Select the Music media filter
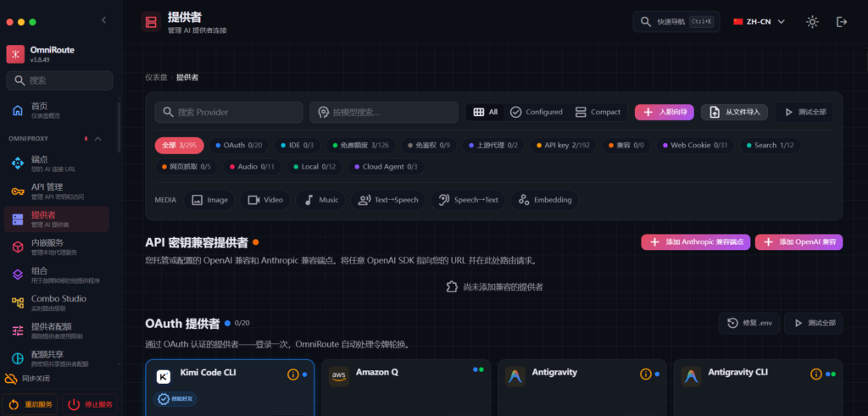Image resolution: width=868 pixels, height=416 pixels. [x=320, y=200]
